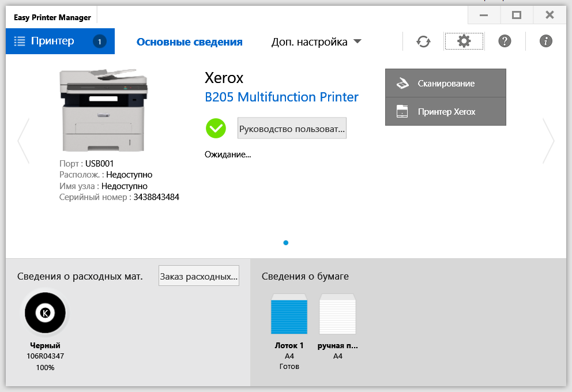Close the Easy Printer Manager window
The width and height of the screenshot is (572, 392).
click(550, 15)
